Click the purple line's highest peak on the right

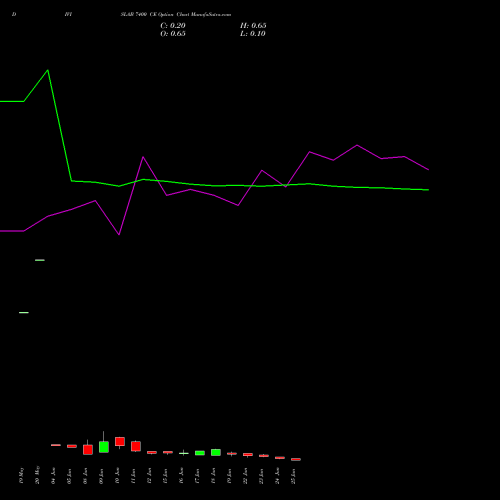[x=357, y=145]
